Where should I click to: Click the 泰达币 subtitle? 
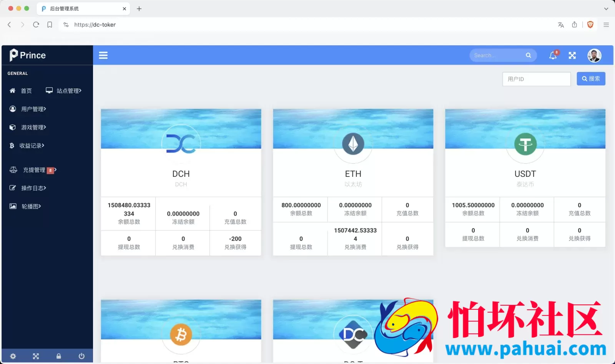(525, 184)
